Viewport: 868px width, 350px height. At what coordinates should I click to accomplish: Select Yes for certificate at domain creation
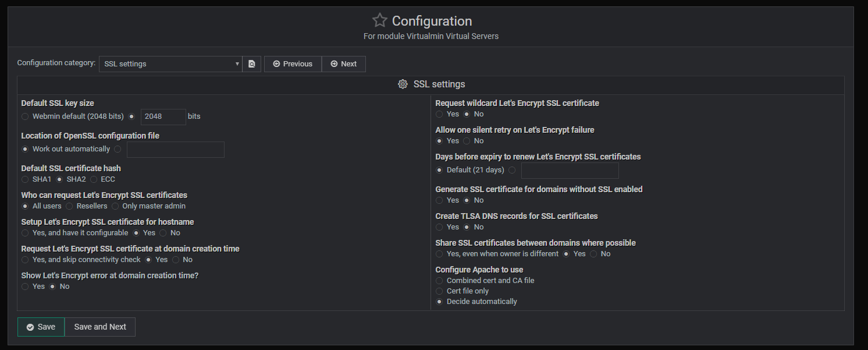click(149, 260)
